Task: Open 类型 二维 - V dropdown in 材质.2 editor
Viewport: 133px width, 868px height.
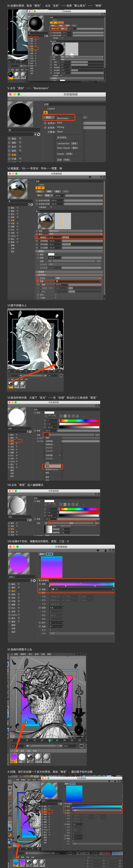Action: coord(82,589)
